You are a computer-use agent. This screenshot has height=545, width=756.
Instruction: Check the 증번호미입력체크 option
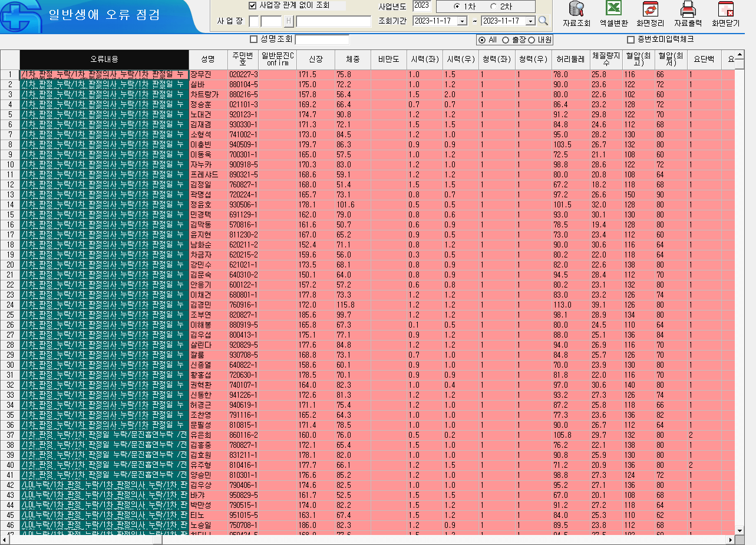[632, 39]
